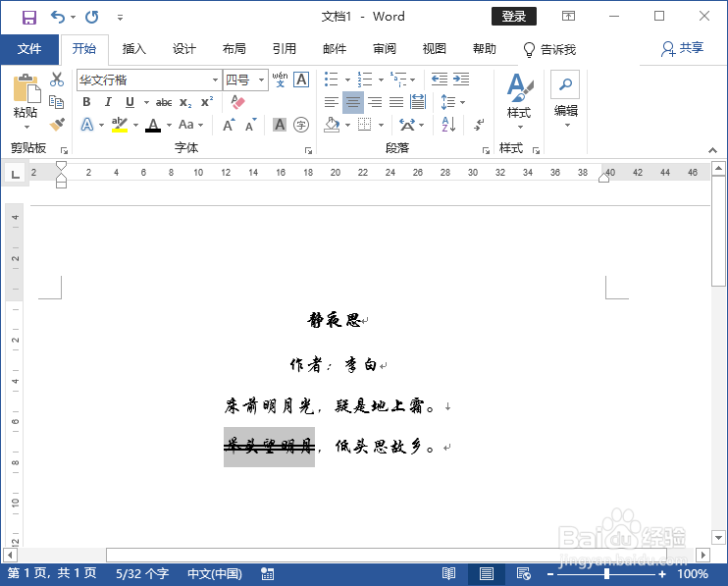Apply character border (boxed A)
This screenshot has height=586, width=728.
[302, 80]
